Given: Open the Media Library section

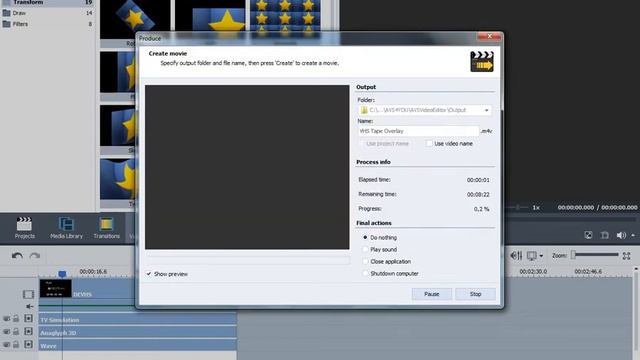Looking at the screenshot, I should pyautogui.click(x=66, y=228).
